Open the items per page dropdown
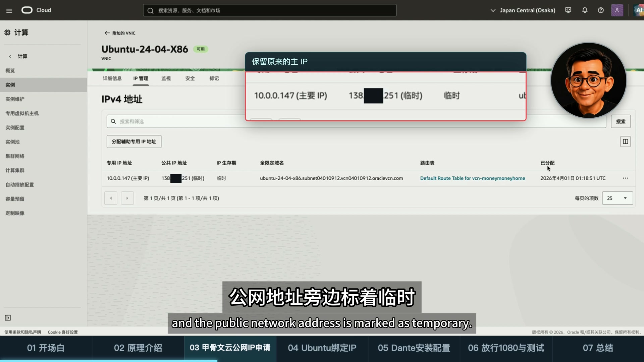The width and height of the screenshot is (644, 362). coord(617,198)
